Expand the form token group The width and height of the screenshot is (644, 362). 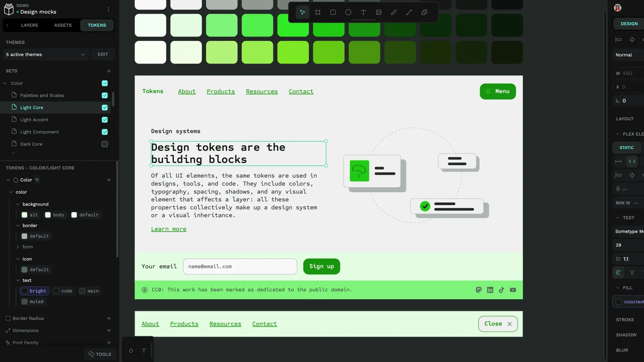click(18, 247)
